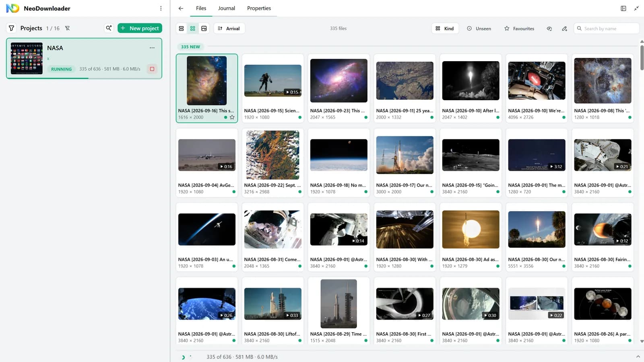Click the 'NASA [2026-08-30] With ...' file name
The image size is (644, 362).
[404, 259]
